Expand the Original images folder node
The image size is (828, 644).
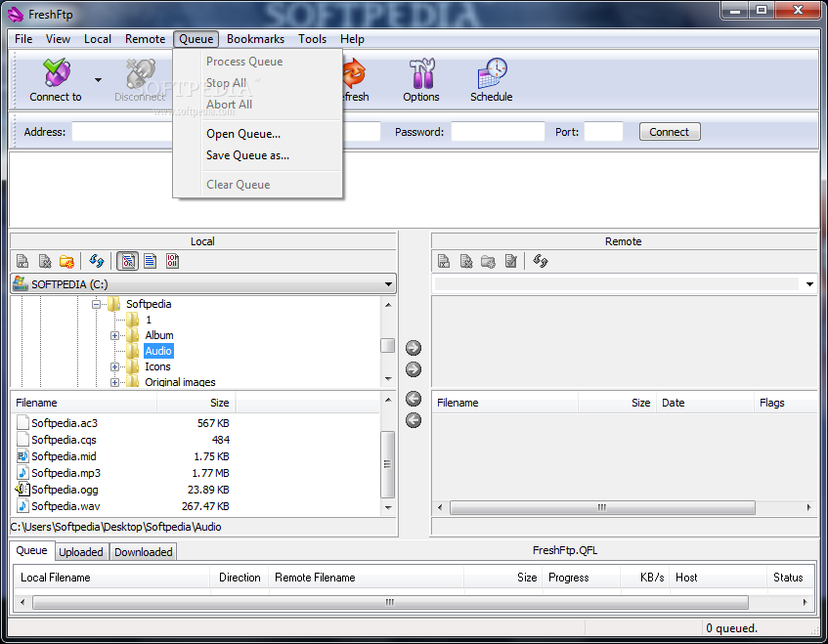[x=114, y=382]
